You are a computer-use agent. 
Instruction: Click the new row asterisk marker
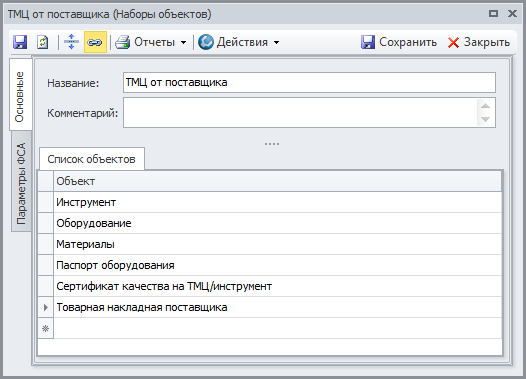pyautogui.click(x=46, y=328)
